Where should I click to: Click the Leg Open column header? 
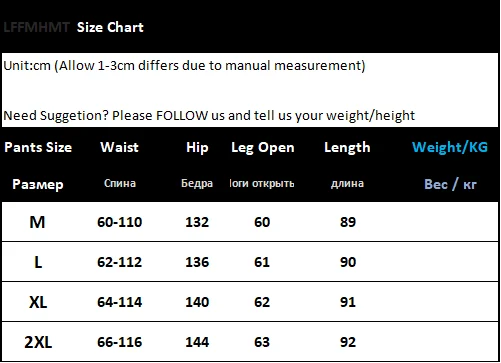[263, 148]
